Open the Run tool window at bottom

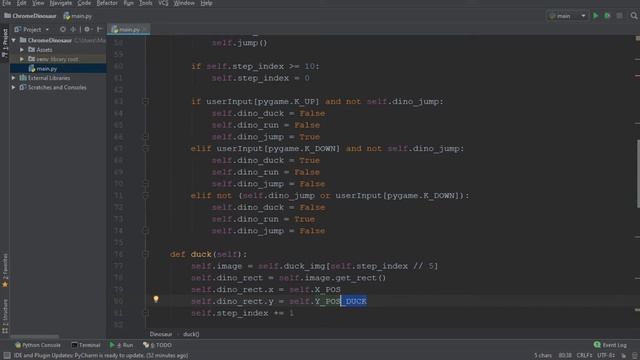point(122,345)
